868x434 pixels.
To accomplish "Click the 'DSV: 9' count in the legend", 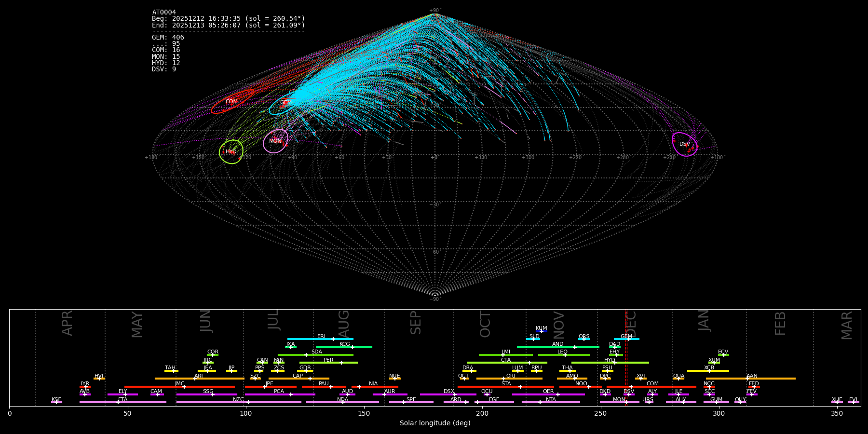I will 164,69.
